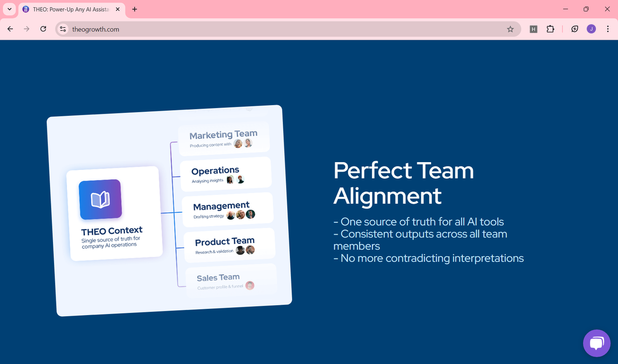Select the THEO: Power-Up Any AI tab
The image size is (618, 364).
tap(72, 9)
